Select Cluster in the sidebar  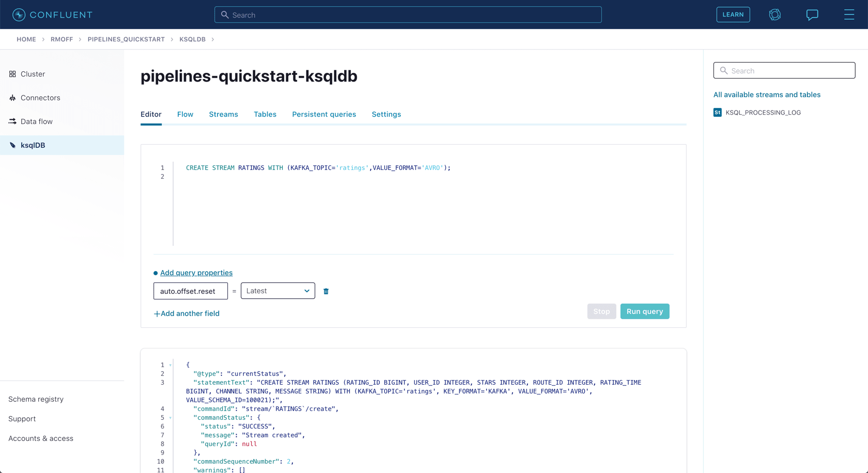pyautogui.click(x=62, y=74)
